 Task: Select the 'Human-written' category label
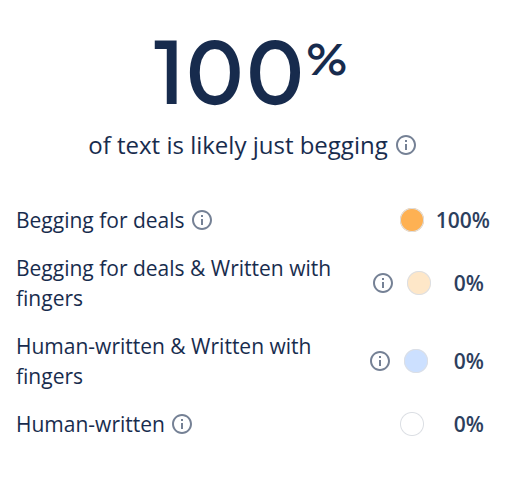90,424
